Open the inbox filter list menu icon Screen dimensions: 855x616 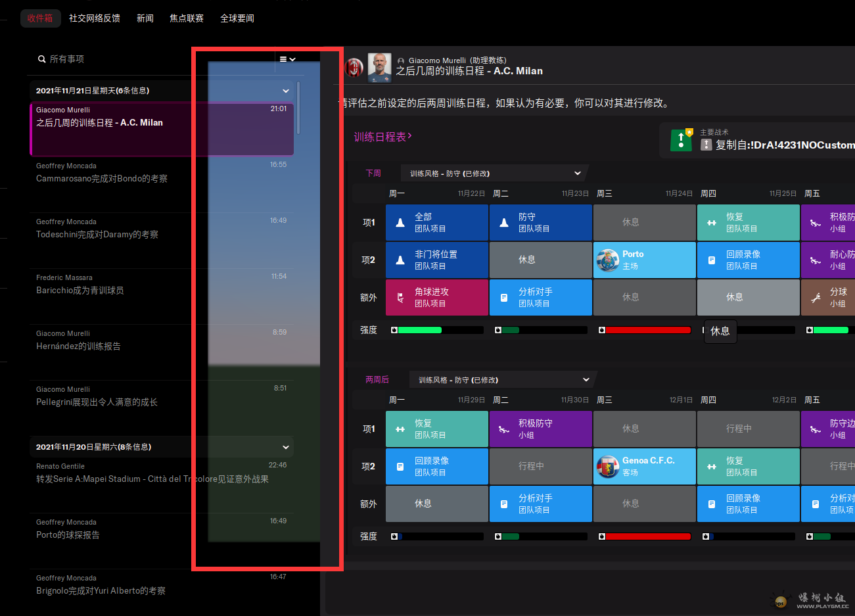287,59
